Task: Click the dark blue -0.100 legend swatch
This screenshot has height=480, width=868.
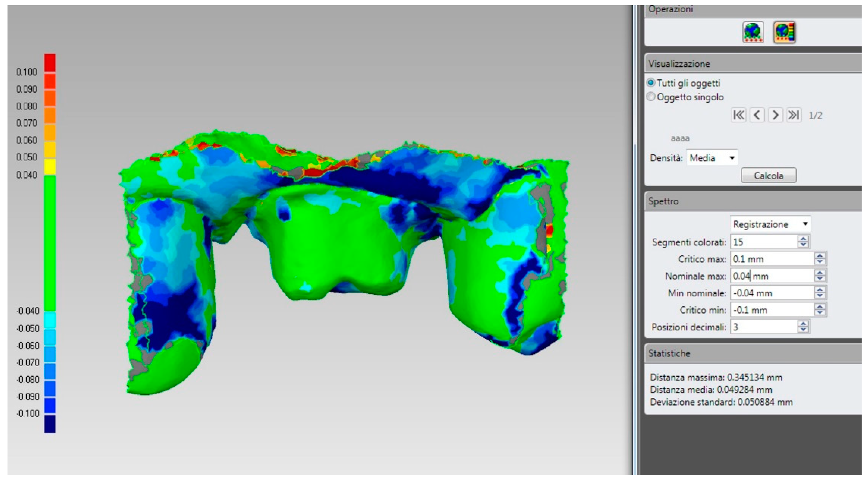Action: (x=50, y=424)
